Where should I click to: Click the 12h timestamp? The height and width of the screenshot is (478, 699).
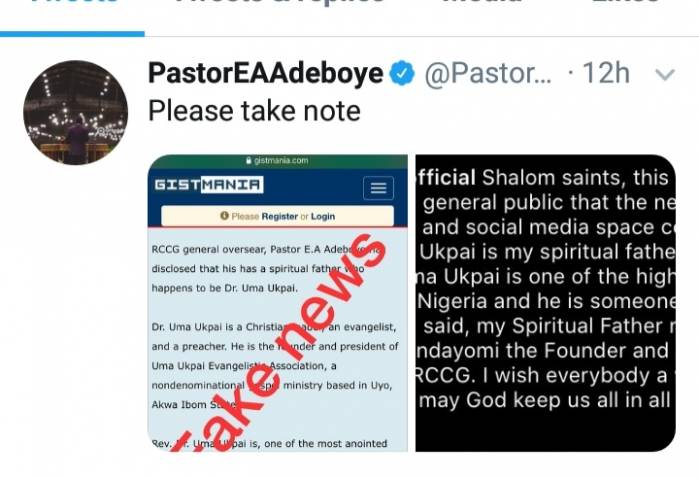(606, 73)
